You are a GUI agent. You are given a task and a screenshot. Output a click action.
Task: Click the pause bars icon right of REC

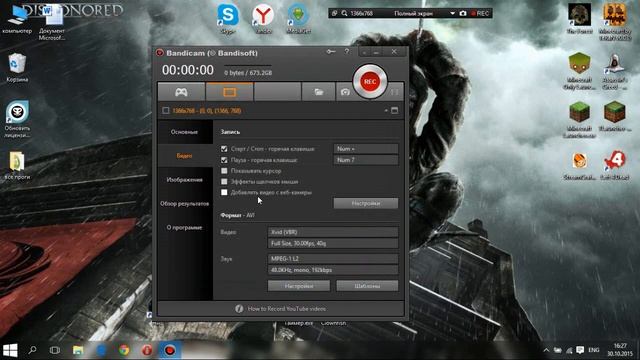click(394, 92)
